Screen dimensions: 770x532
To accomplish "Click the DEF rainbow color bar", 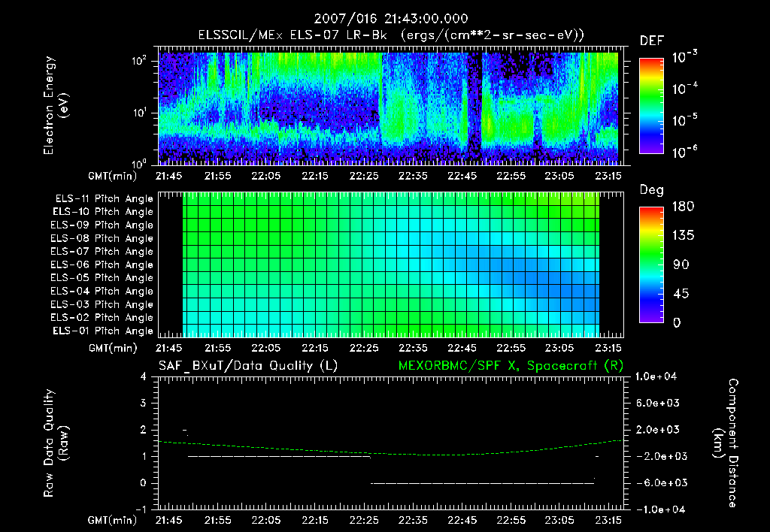I will coord(651,105).
